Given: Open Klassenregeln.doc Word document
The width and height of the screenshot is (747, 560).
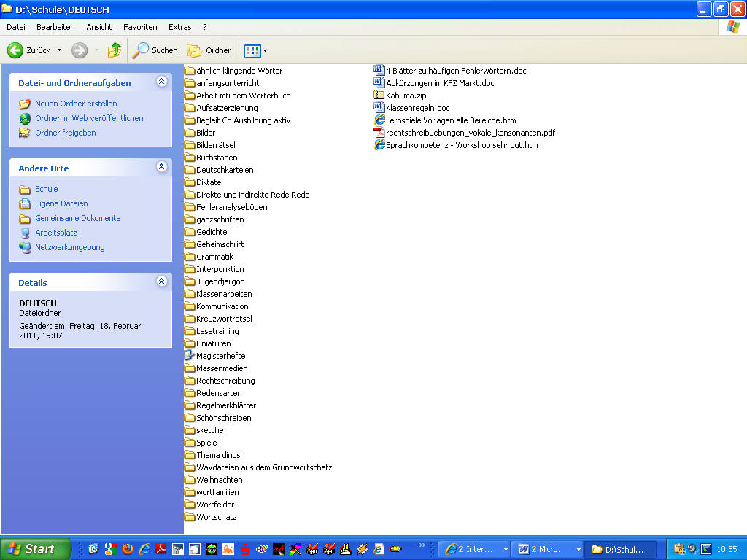Looking at the screenshot, I should pos(417,108).
